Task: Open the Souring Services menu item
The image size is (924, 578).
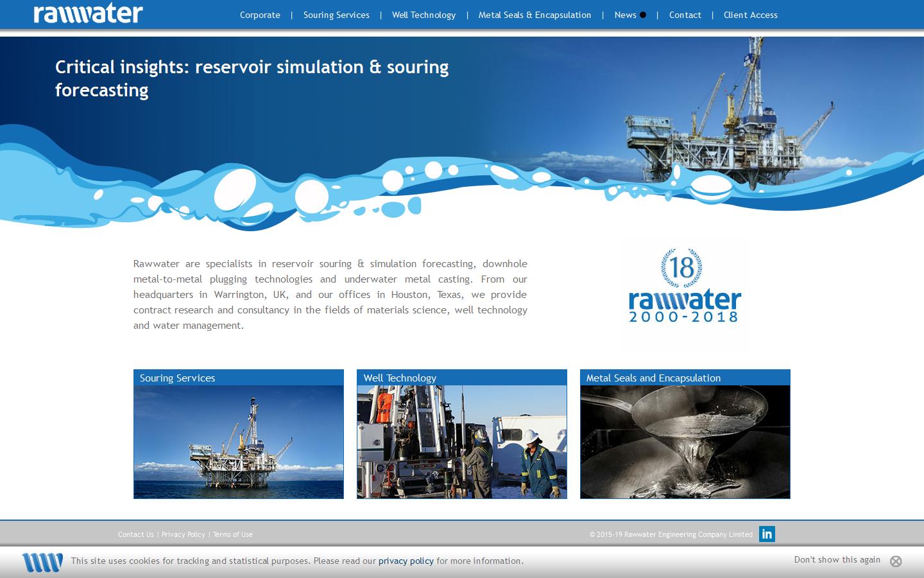Action: (x=336, y=15)
